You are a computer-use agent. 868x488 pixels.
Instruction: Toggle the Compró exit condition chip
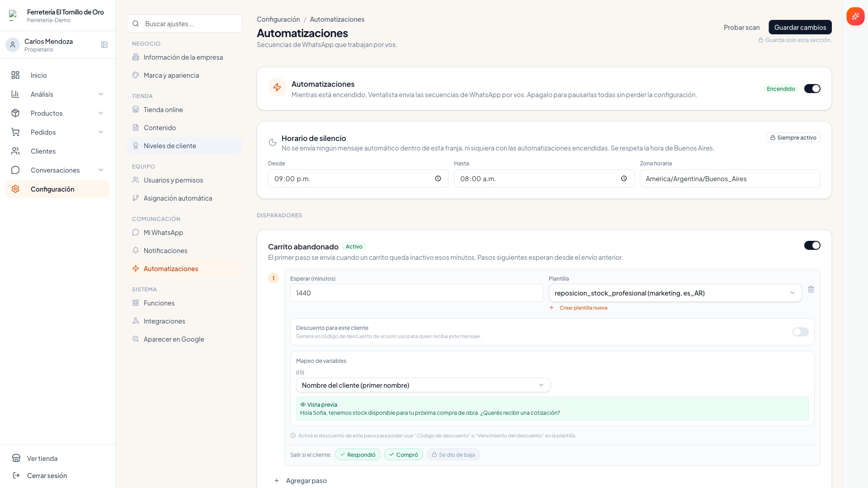404,455
